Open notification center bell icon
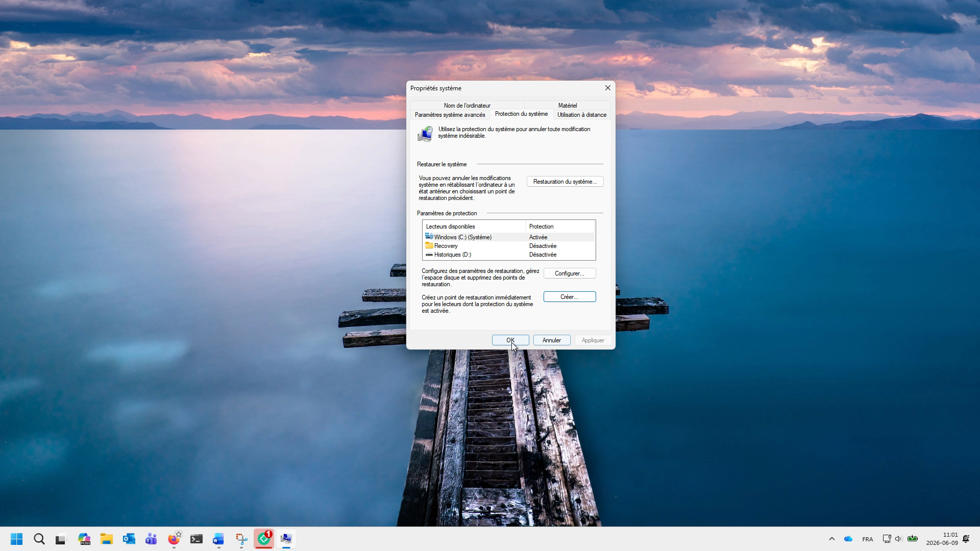Viewport: 980px width, 551px height. (966, 539)
